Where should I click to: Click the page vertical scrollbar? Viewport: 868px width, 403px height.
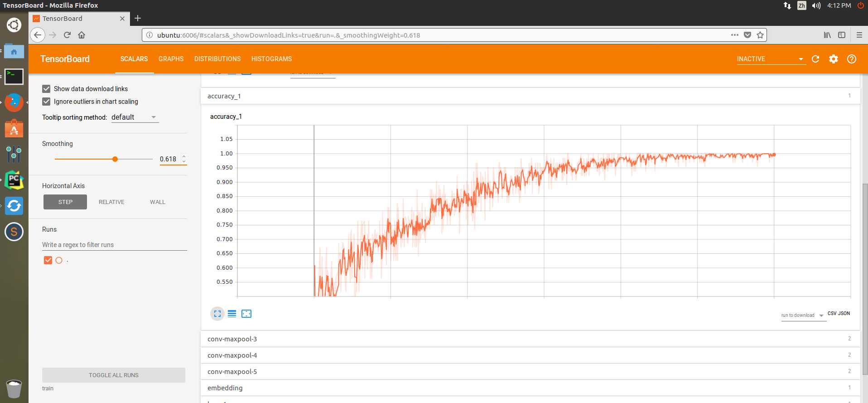[x=865, y=279]
